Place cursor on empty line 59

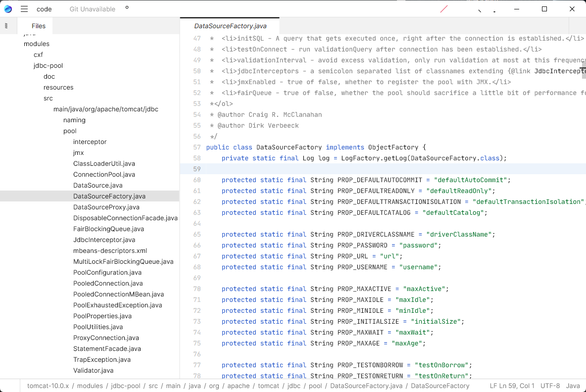tap(383, 169)
